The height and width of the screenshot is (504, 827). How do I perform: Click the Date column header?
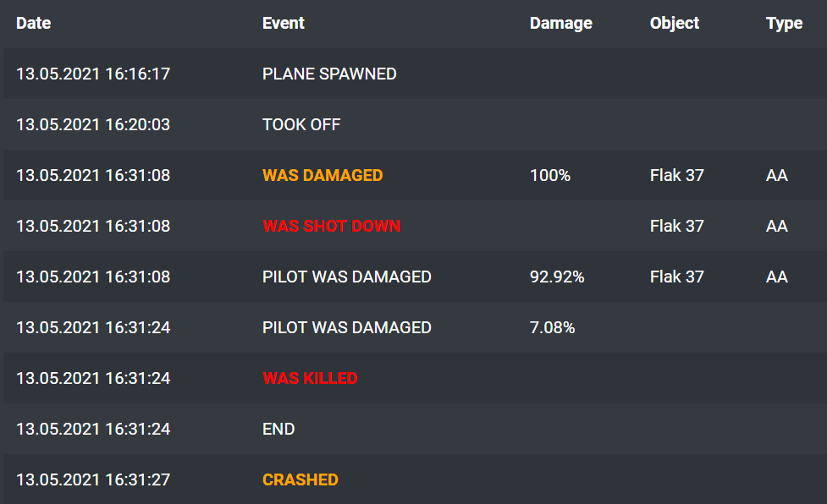[x=34, y=23]
